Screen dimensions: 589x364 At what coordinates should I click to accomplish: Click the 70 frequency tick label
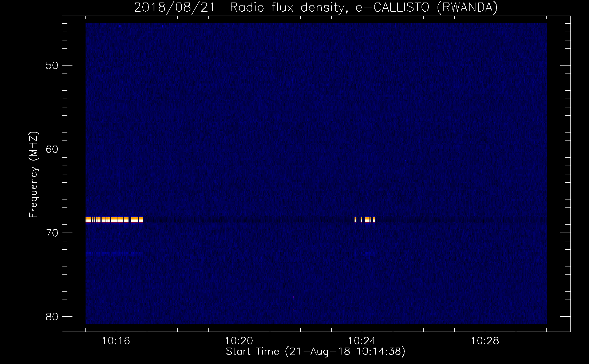tap(52, 233)
